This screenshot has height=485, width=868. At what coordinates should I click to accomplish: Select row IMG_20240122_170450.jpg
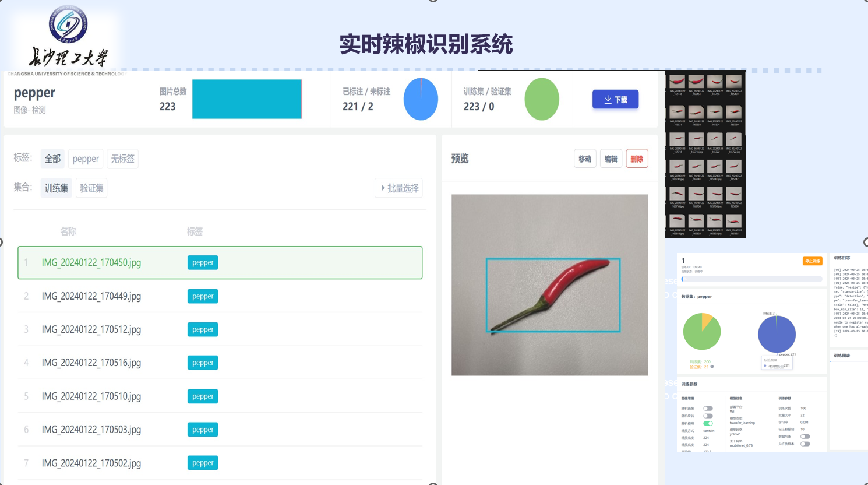220,262
